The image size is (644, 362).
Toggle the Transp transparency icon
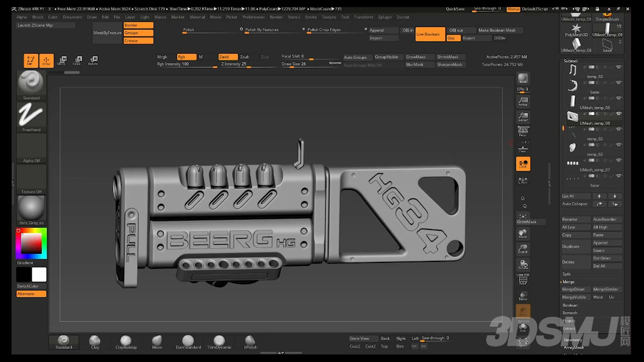pyautogui.click(x=523, y=296)
